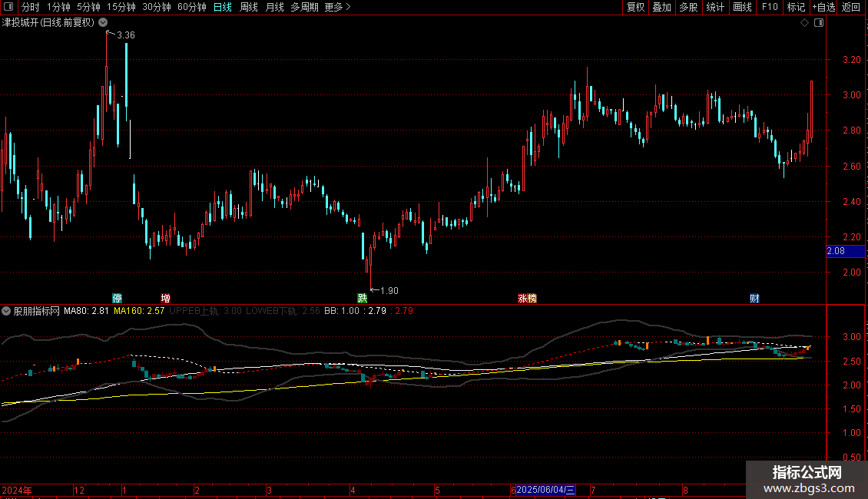Viewport: 868px width, 499px height.
Task: Open the 统计 statistics button
Action: click(715, 7)
